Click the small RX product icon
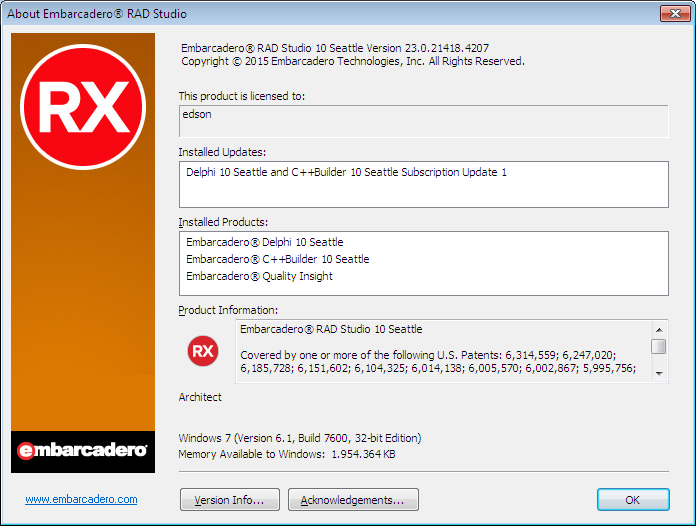This screenshot has height=526, width=699. [x=203, y=351]
